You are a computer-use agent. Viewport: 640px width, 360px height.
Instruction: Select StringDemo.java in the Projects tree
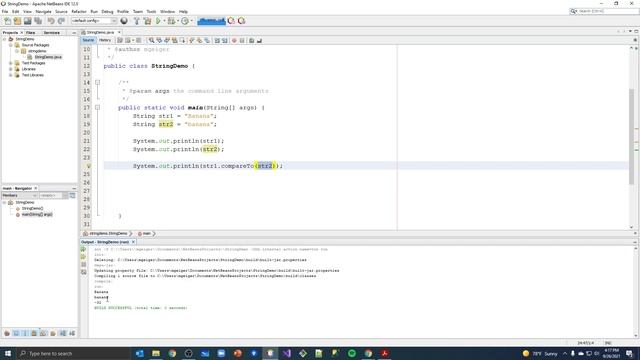(x=48, y=57)
